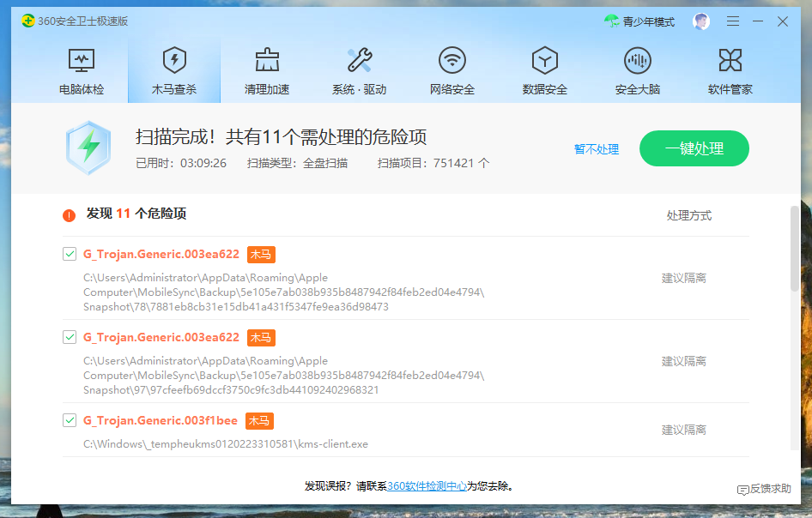Click the 处理方式 column header
812x518 pixels.
click(x=688, y=216)
